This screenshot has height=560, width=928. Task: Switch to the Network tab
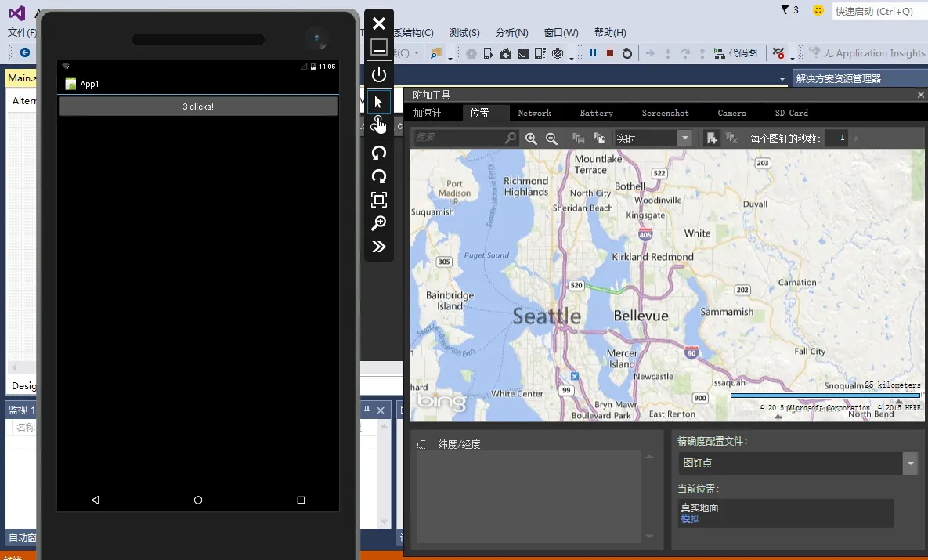pos(534,114)
